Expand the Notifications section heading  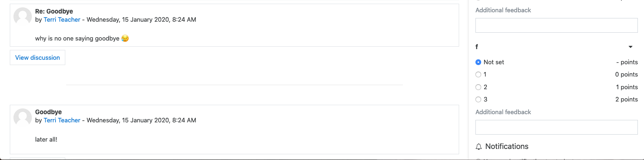coord(506,146)
